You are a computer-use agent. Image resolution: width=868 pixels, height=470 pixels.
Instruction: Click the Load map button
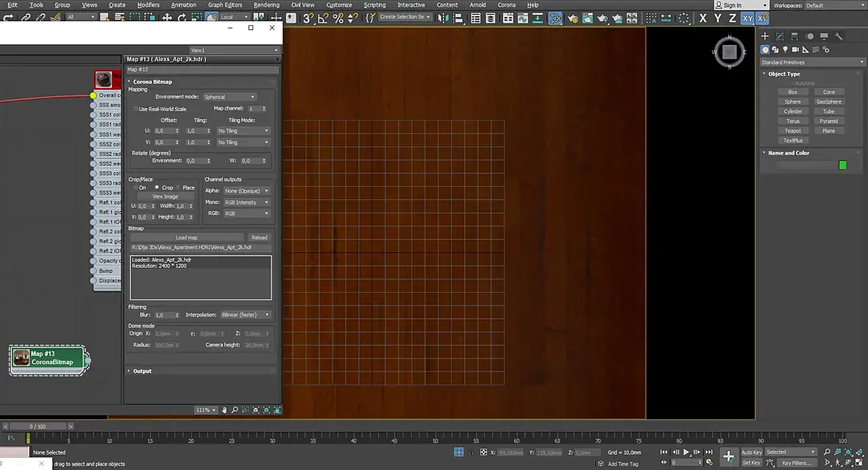click(187, 238)
